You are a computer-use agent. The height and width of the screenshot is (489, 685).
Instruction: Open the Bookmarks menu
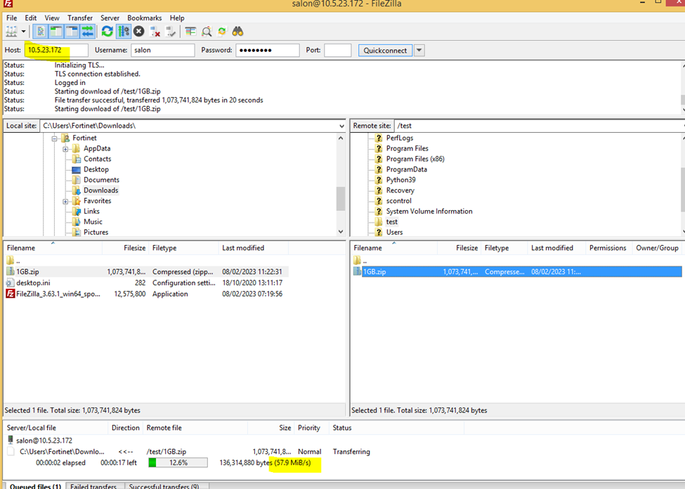pos(144,18)
